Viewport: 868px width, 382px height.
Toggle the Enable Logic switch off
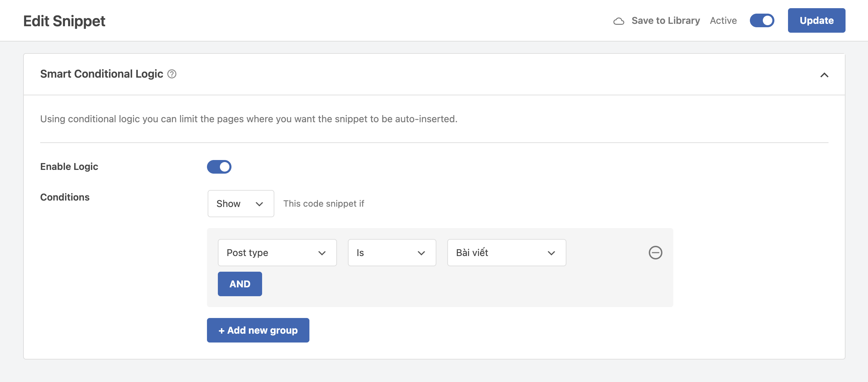(219, 166)
